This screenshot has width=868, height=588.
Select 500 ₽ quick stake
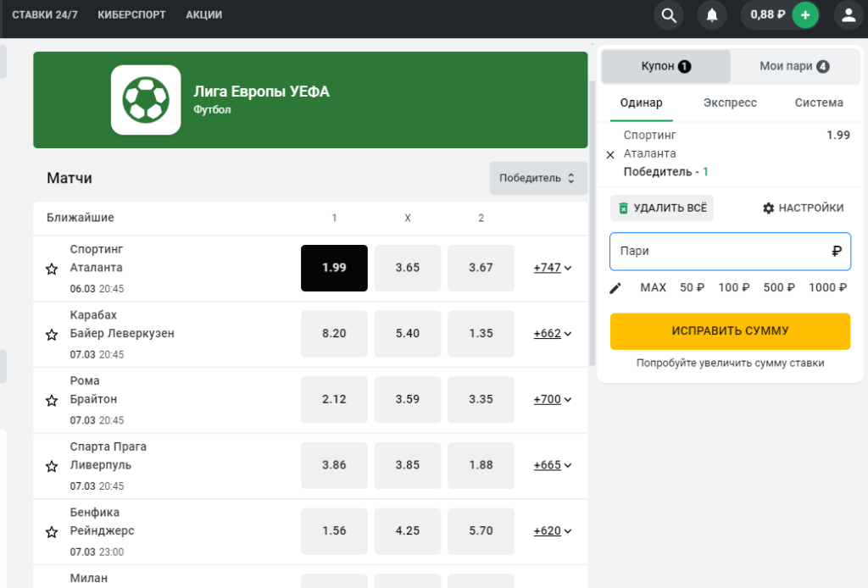[779, 287]
